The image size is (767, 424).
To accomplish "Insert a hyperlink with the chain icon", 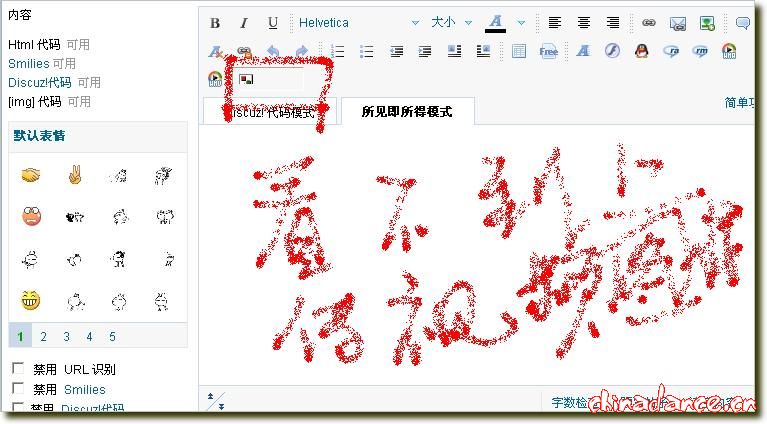I will click(x=649, y=22).
